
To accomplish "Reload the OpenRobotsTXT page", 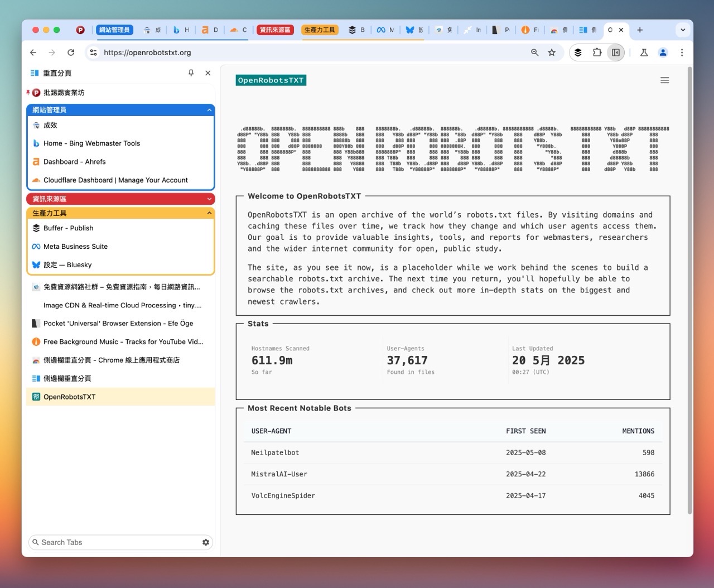I will coord(71,52).
